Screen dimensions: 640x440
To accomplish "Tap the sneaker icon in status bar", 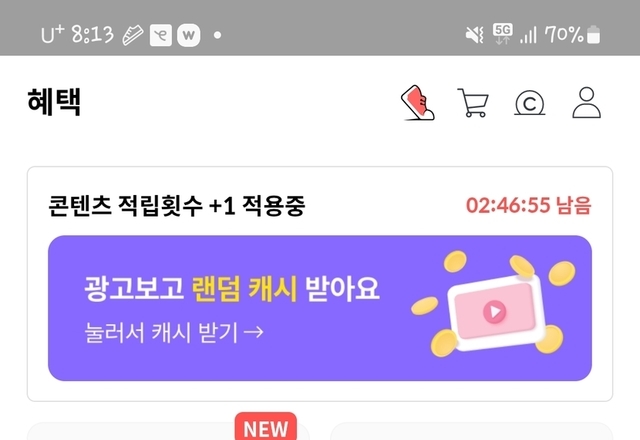I will pyautogui.click(x=133, y=35).
